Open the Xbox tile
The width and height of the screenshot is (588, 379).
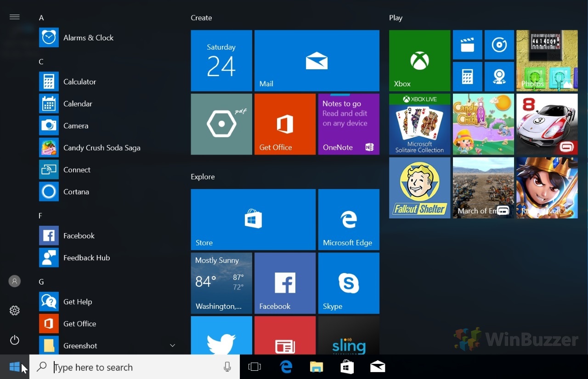click(x=419, y=61)
